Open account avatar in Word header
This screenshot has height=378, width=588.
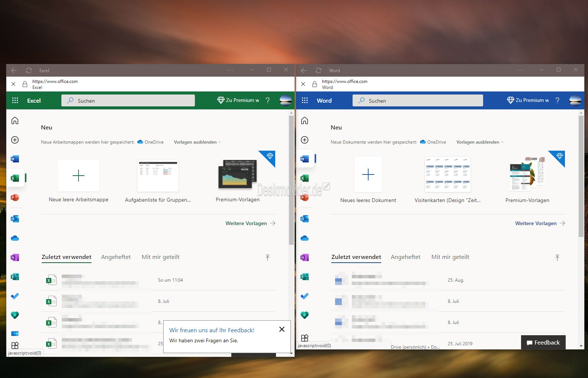(x=575, y=100)
